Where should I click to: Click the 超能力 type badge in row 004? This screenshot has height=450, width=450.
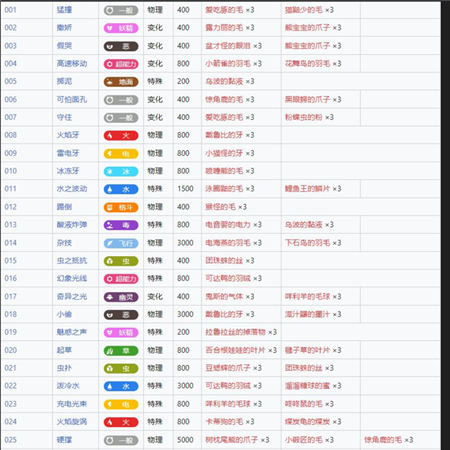click(121, 64)
